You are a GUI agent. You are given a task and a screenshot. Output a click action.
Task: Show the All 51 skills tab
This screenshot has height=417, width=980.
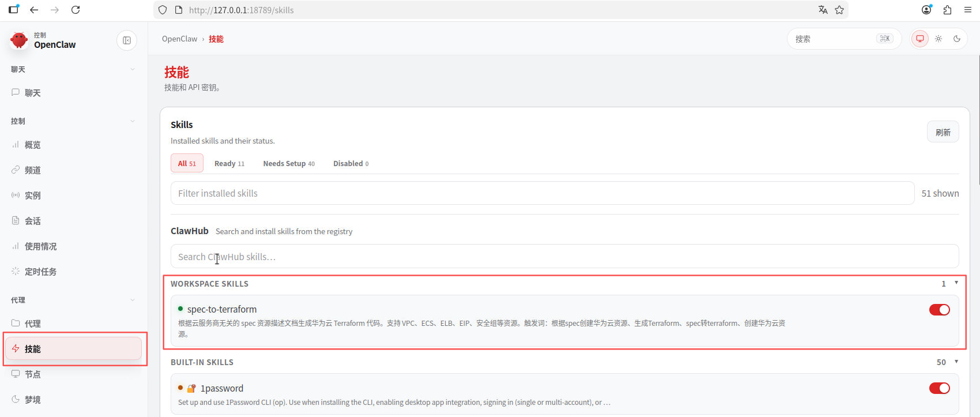pos(187,163)
